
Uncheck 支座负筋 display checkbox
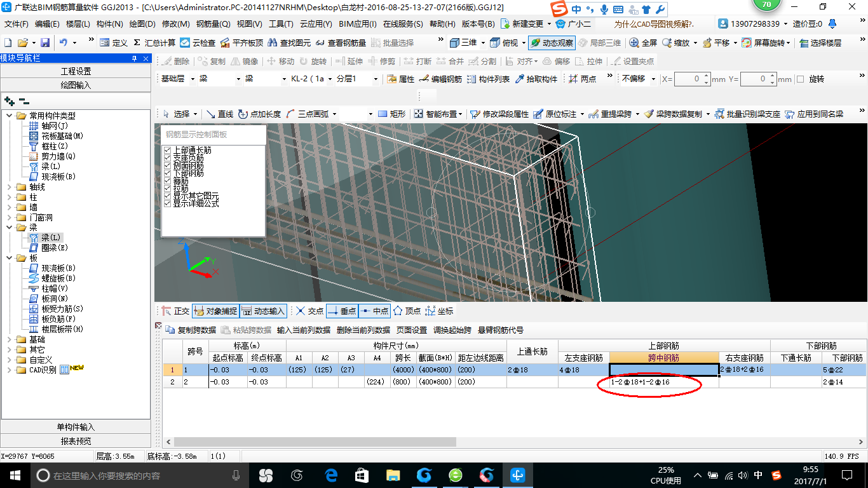168,158
